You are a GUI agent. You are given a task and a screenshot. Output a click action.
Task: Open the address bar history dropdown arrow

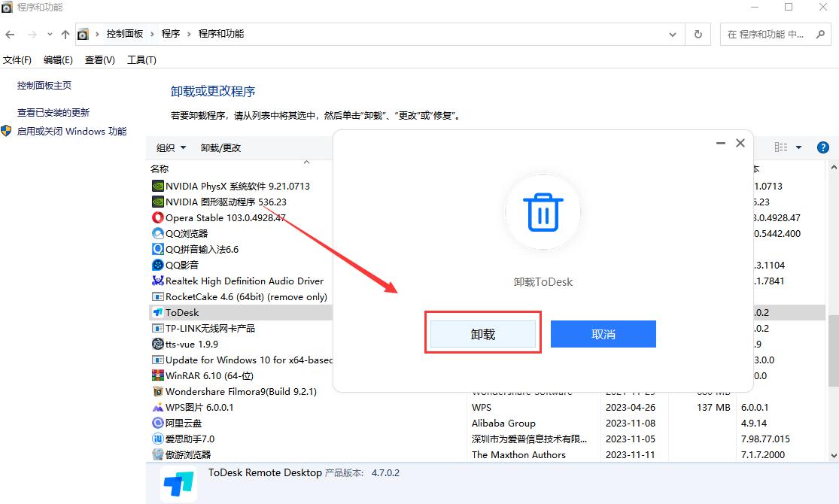click(672, 34)
